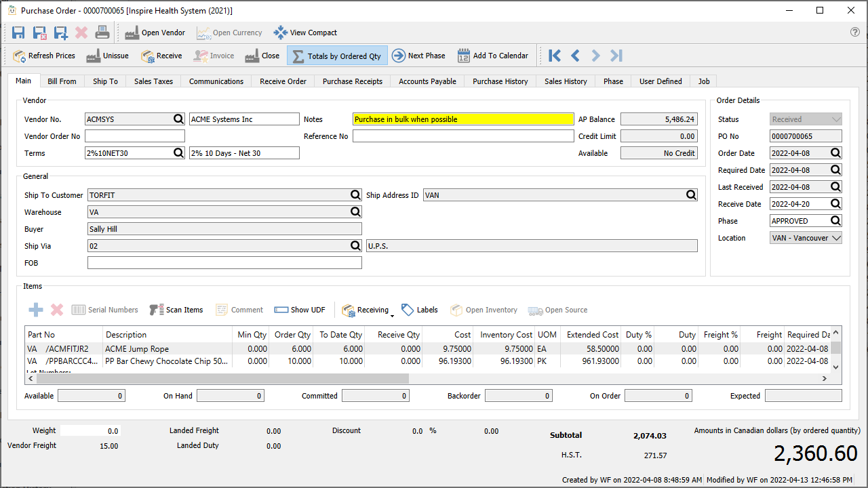Screen dimensions: 868x488
Task: Click Add To Calendar button
Action: pos(493,56)
